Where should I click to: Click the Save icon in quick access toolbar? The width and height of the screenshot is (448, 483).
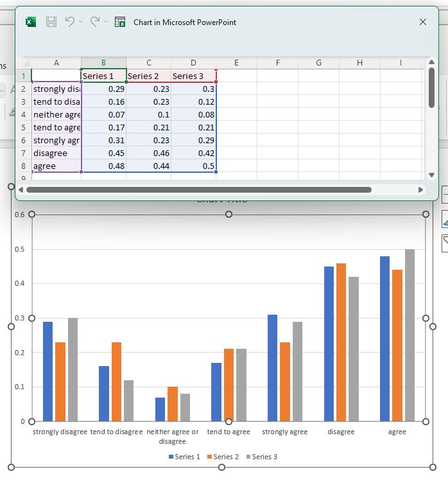(51, 22)
